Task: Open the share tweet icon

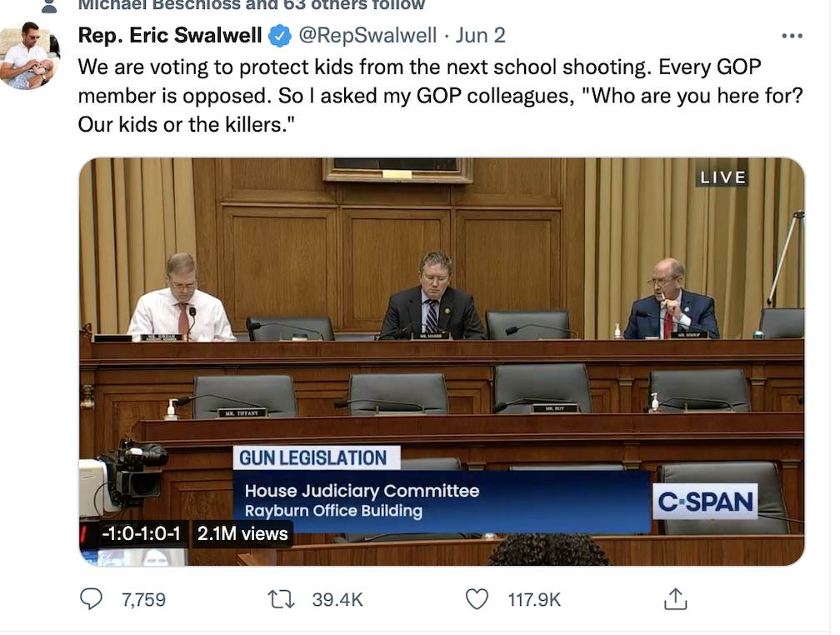Action: coord(674,598)
